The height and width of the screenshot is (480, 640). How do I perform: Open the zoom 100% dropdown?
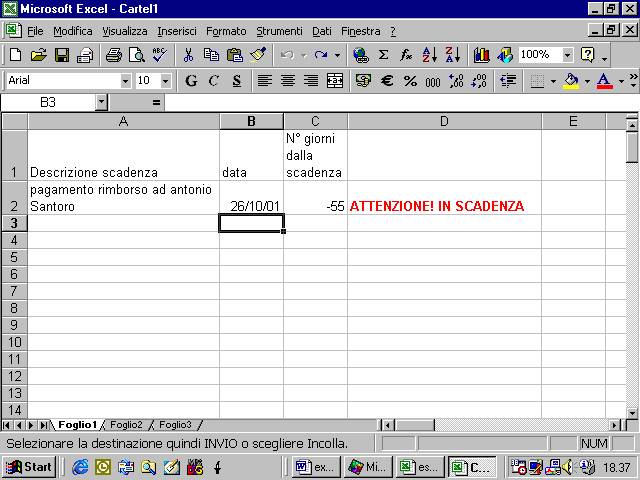[567, 55]
